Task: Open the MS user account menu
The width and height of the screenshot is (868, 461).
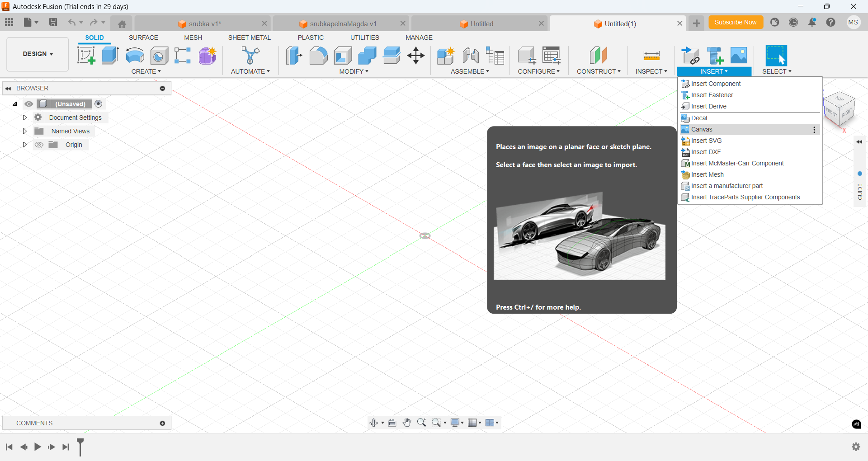Action: pos(853,22)
